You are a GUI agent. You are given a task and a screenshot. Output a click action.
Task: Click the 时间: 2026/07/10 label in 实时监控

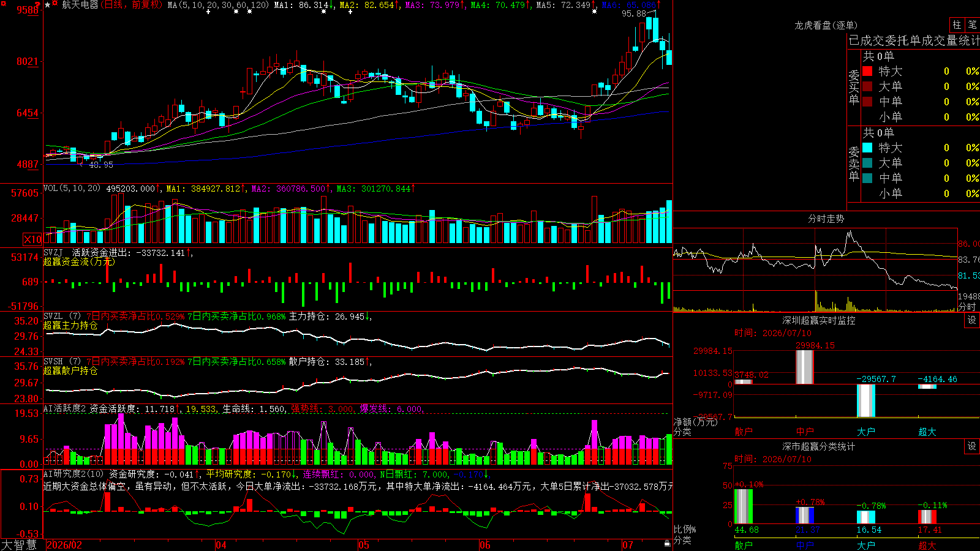click(x=772, y=333)
